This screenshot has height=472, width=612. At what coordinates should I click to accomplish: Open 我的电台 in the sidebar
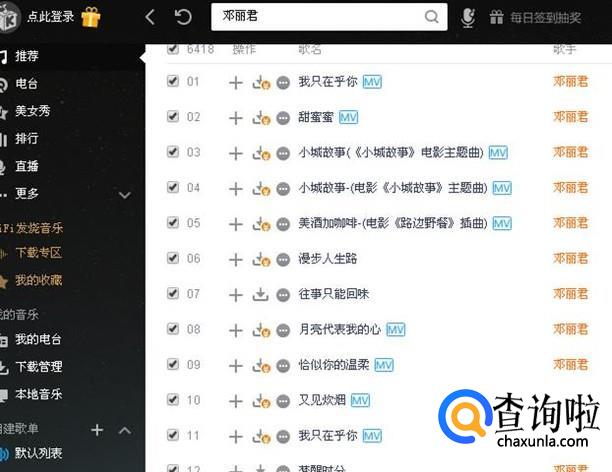(x=38, y=339)
